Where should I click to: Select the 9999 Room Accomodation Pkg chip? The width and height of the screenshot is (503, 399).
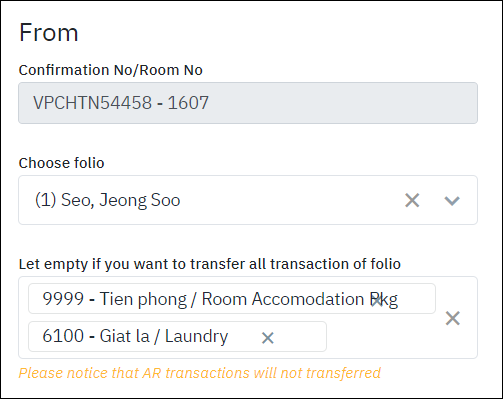coord(232,299)
